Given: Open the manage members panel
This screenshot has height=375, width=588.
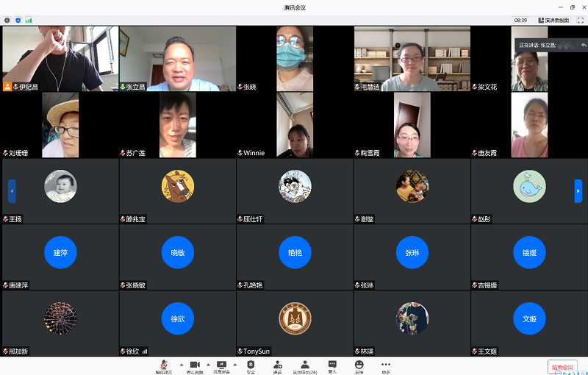Looking at the screenshot, I should tap(305, 365).
